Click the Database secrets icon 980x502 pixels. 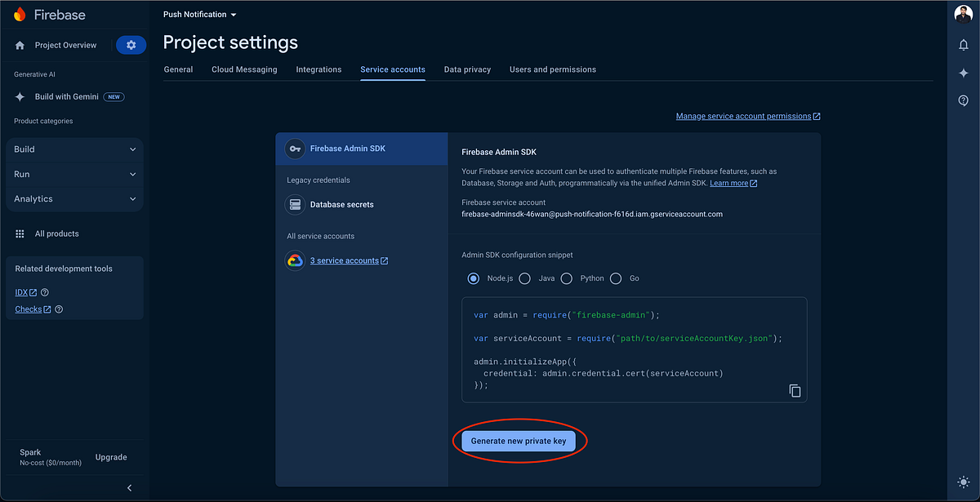(x=295, y=204)
